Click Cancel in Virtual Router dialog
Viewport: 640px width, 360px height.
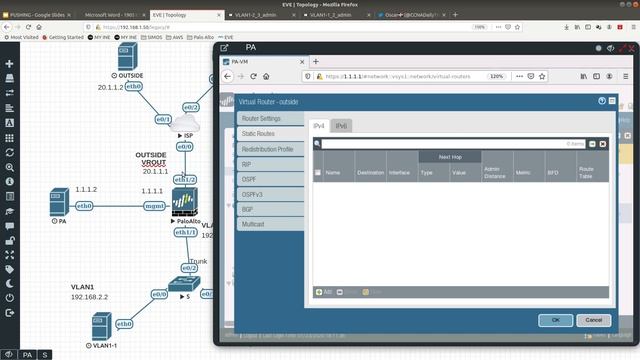coord(593,320)
